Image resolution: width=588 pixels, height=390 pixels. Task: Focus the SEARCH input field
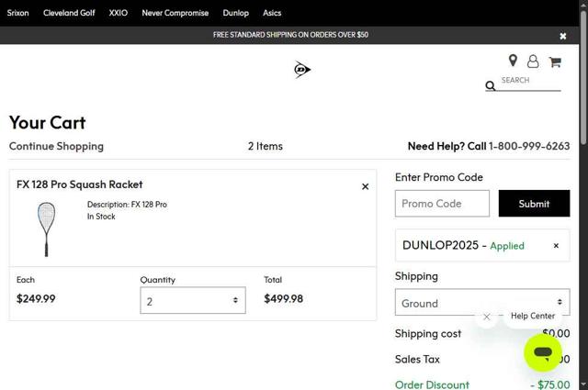click(529, 82)
